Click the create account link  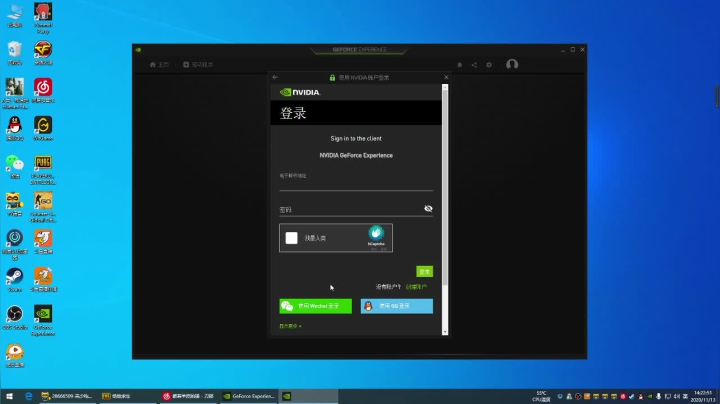(x=416, y=287)
